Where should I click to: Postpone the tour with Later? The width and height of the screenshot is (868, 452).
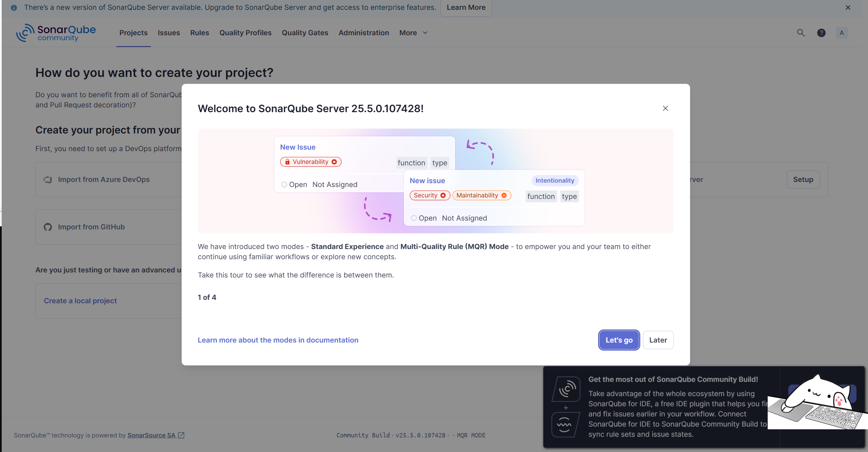click(658, 340)
